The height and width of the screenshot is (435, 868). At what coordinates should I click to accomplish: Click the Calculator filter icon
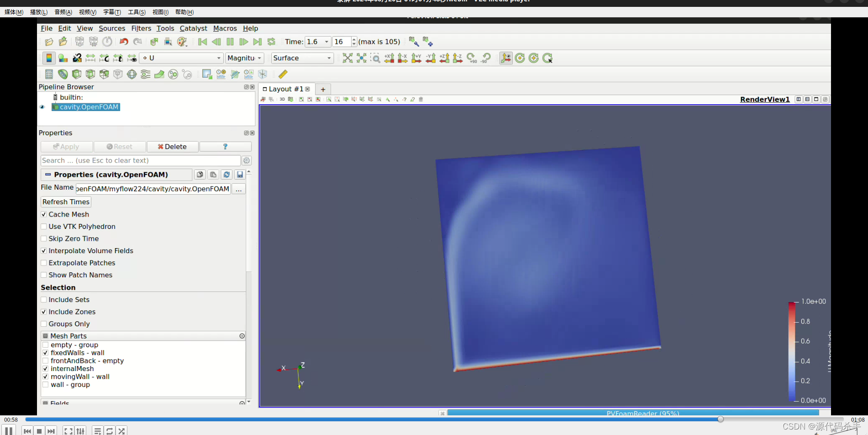coord(49,74)
